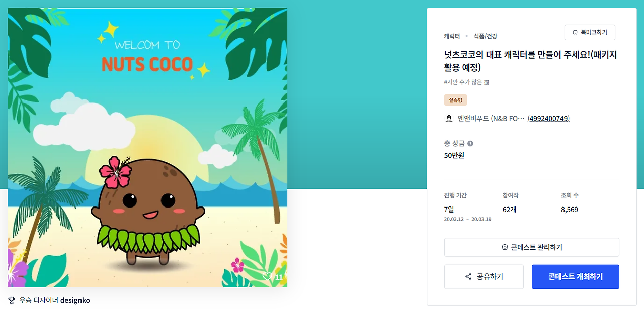Click the 실속형 tag badge
Viewport: 644px width, 311px height.
click(455, 100)
